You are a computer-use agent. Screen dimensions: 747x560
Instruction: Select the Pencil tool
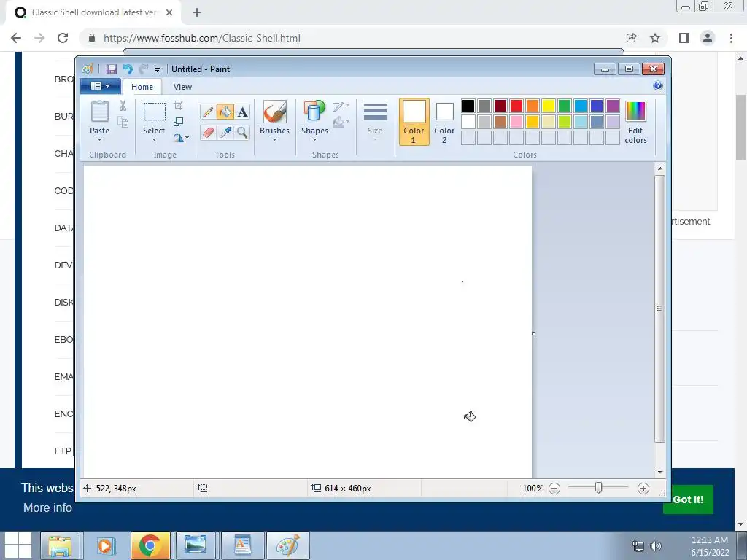pyautogui.click(x=208, y=112)
